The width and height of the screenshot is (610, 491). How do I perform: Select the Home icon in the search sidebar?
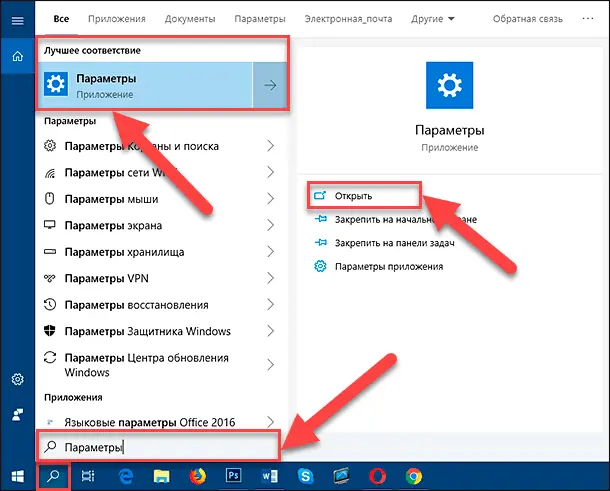pyautogui.click(x=17, y=57)
